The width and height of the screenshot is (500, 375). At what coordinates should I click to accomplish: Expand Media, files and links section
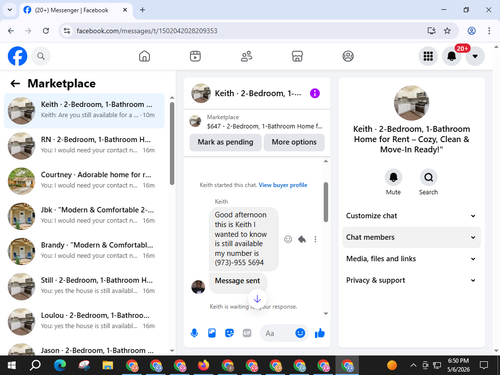point(411,259)
